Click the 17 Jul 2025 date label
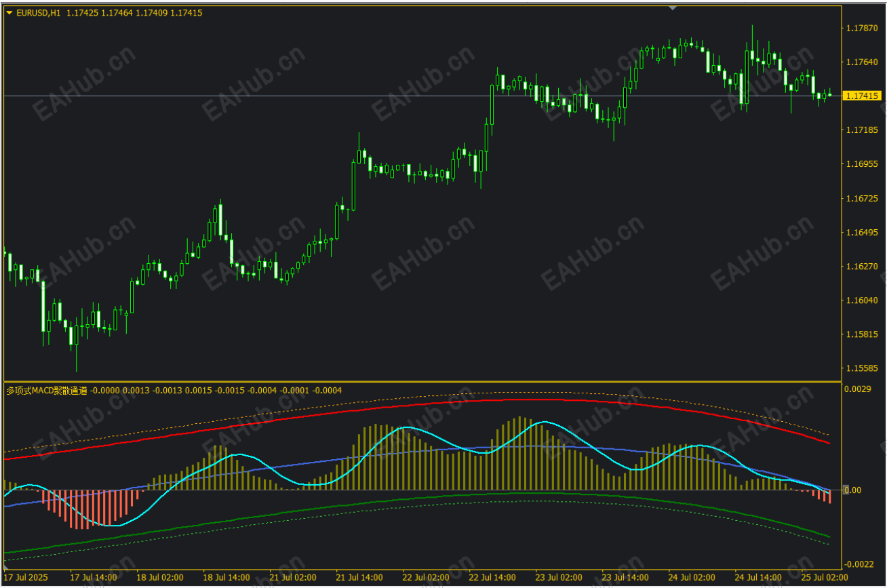 click(27, 577)
